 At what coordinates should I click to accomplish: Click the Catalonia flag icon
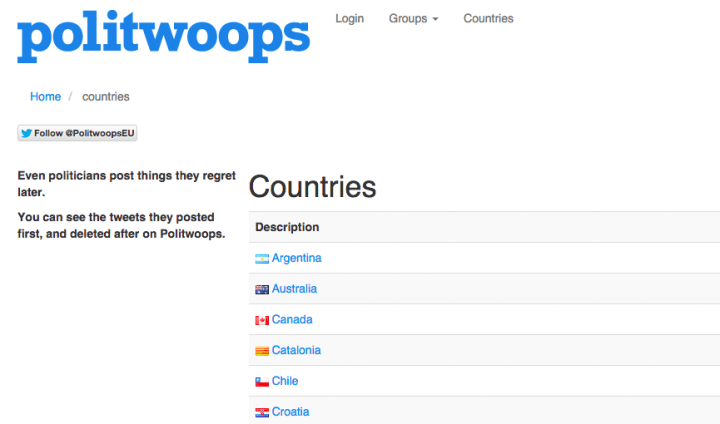coord(262,351)
